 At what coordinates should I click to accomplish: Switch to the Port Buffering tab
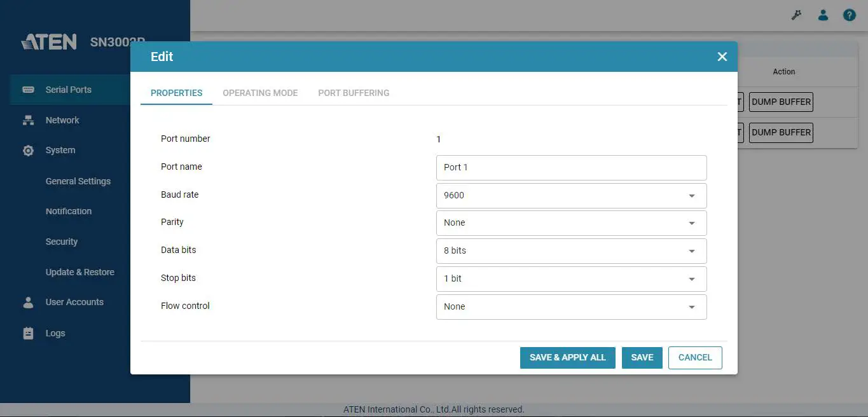pos(354,93)
